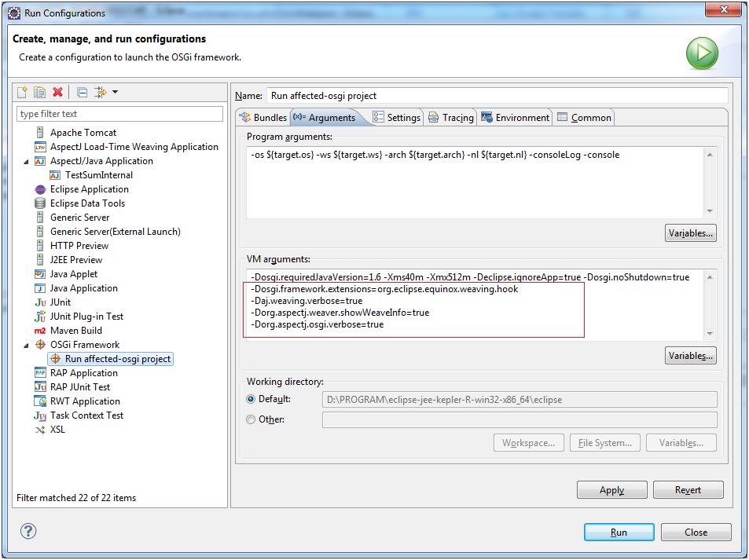Select the Other working directory radio button

[251, 419]
